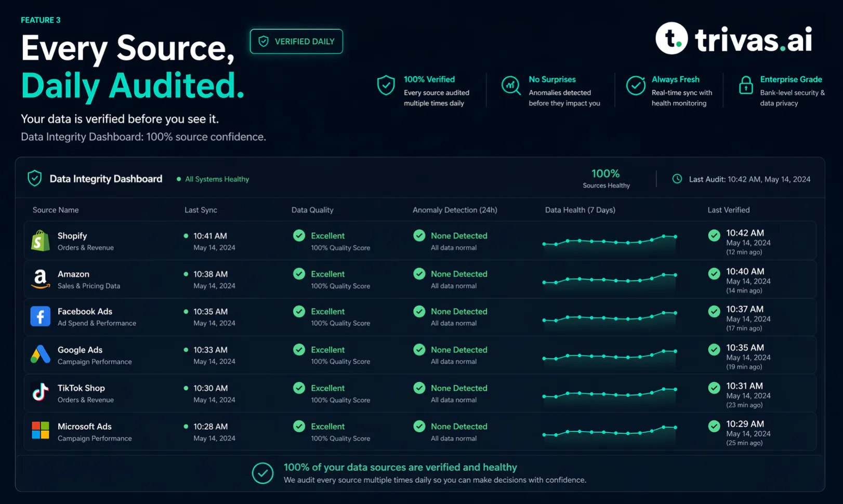The height and width of the screenshot is (504, 843).
Task: Click the FEATURE 3 label
Action: [x=41, y=20]
